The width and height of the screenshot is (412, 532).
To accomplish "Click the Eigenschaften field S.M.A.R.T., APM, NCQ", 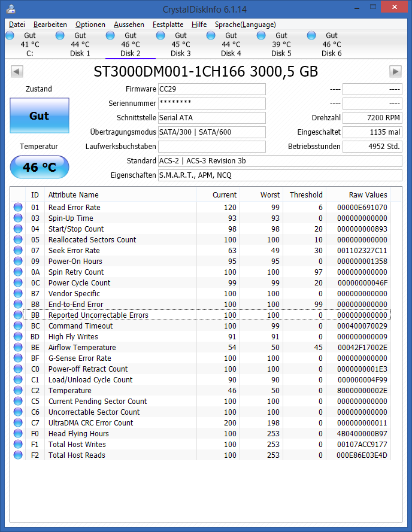I will [x=280, y=175].
